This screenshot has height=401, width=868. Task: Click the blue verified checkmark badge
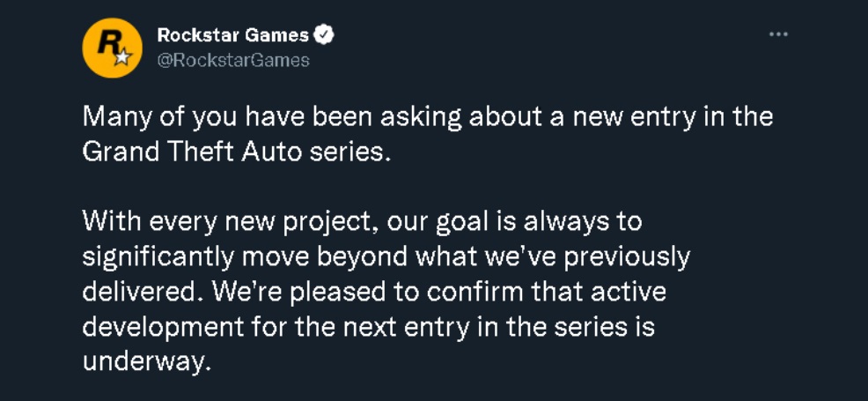[x=324, y=35]
